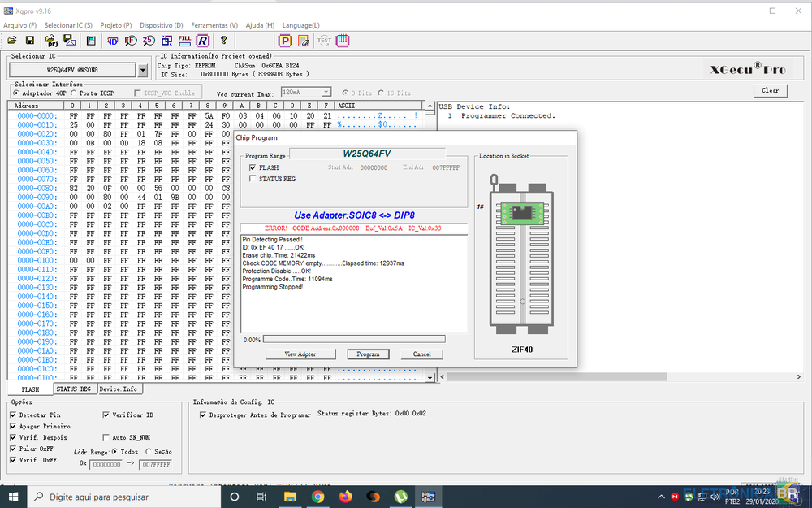The width and height of the screenshot is (812, 508).
Task: Click the save file floppy icon
Action: (30, 40)
